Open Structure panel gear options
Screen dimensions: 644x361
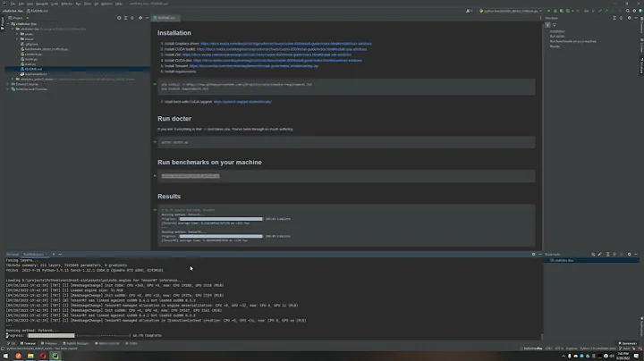629,18
